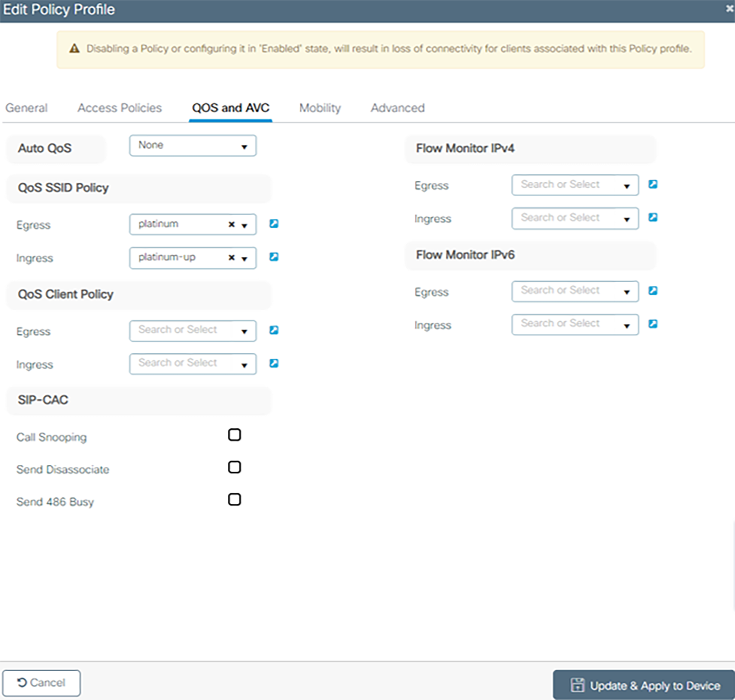This screenshot has height=700, width=735.
Task: Open the Advanced tab
Action: [x=397, y=108]
